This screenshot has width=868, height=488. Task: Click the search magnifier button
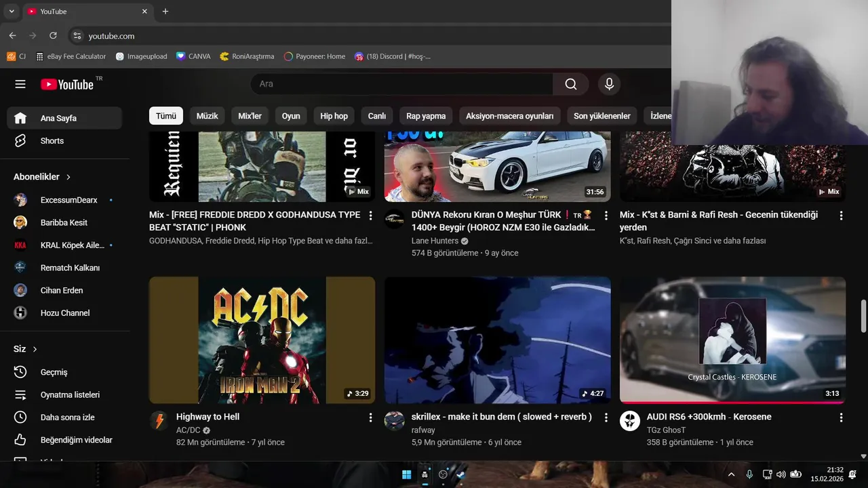571,84
